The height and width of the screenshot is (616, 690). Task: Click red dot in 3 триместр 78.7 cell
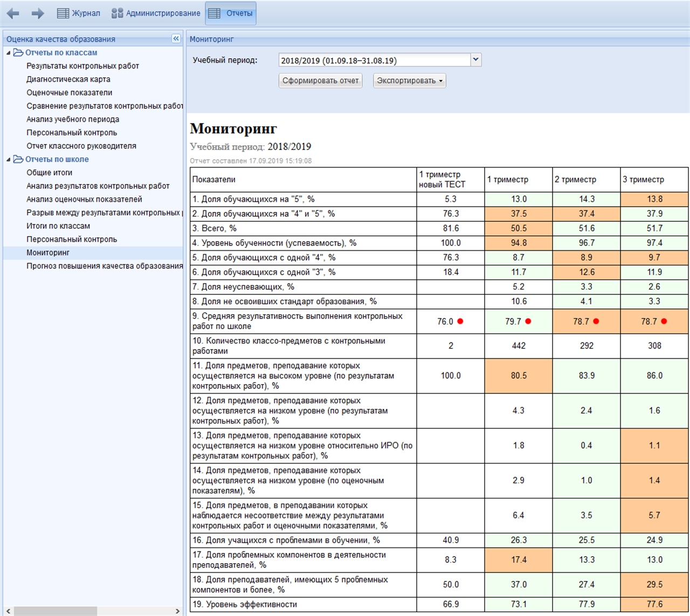[x=664, y=321]
